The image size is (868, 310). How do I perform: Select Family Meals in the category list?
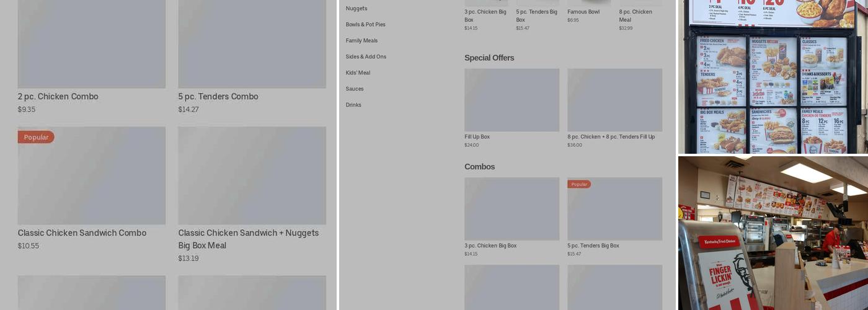coord(361,41)
